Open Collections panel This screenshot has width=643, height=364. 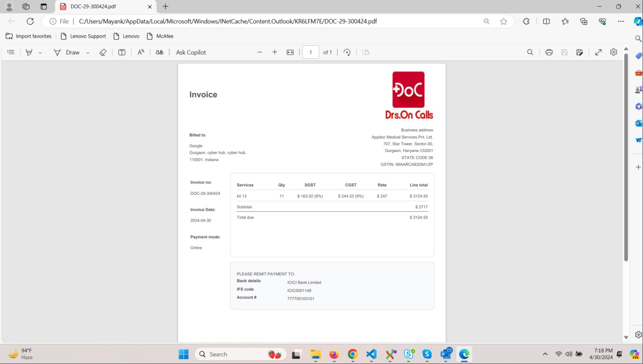coord(584,21)
